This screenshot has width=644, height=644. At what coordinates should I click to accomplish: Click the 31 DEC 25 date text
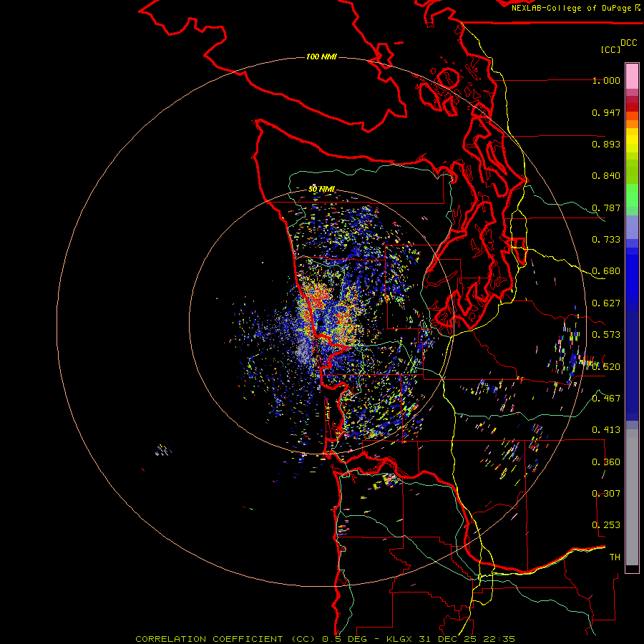coord(447,639)
